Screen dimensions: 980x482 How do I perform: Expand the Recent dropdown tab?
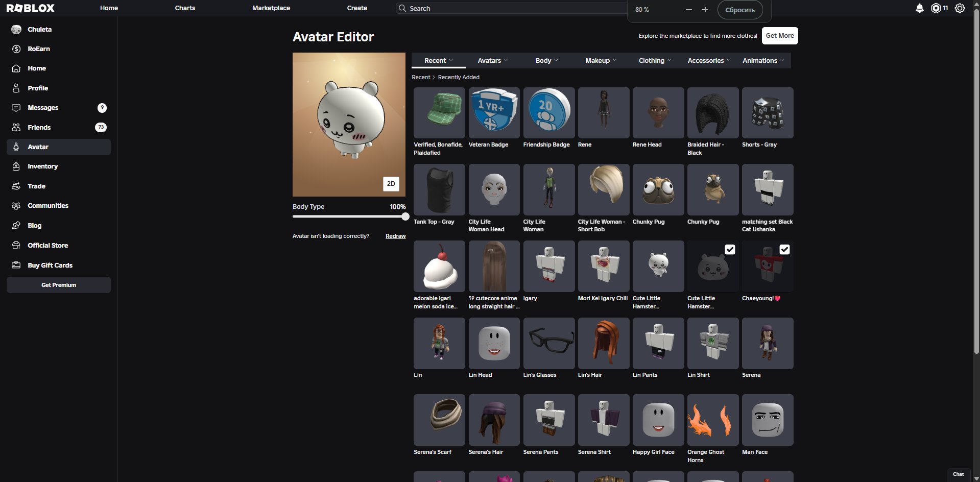coord(439,61)
